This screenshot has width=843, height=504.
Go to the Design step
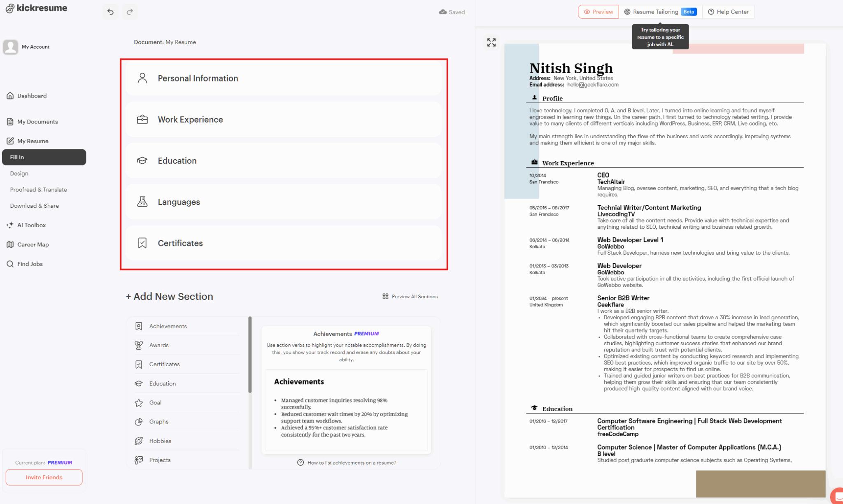point(19,174)
